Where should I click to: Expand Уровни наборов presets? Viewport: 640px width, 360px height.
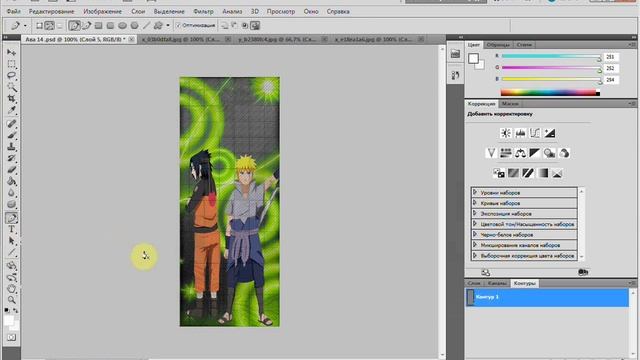475,192
